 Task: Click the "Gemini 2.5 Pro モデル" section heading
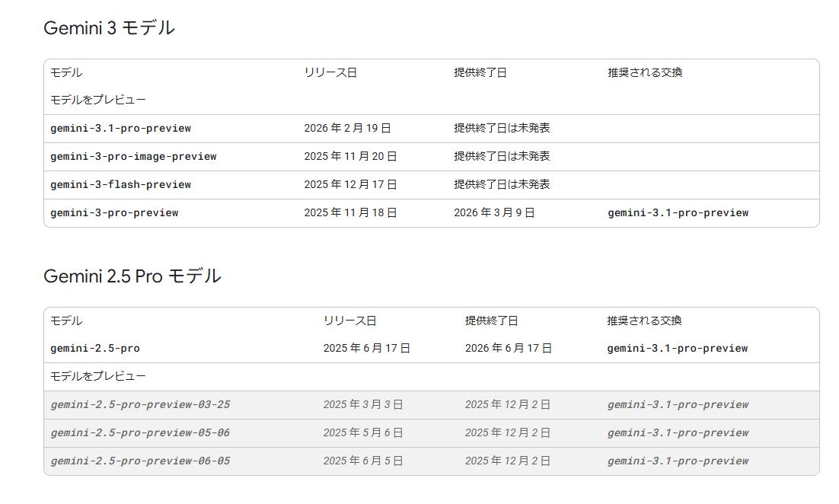132,276
